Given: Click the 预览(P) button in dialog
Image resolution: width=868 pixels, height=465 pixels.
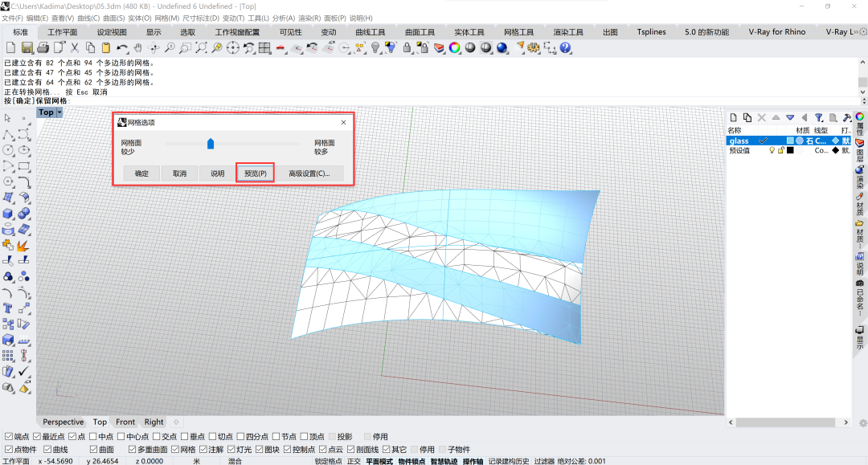Looking at the screenshot, I should tap(256, 173).
